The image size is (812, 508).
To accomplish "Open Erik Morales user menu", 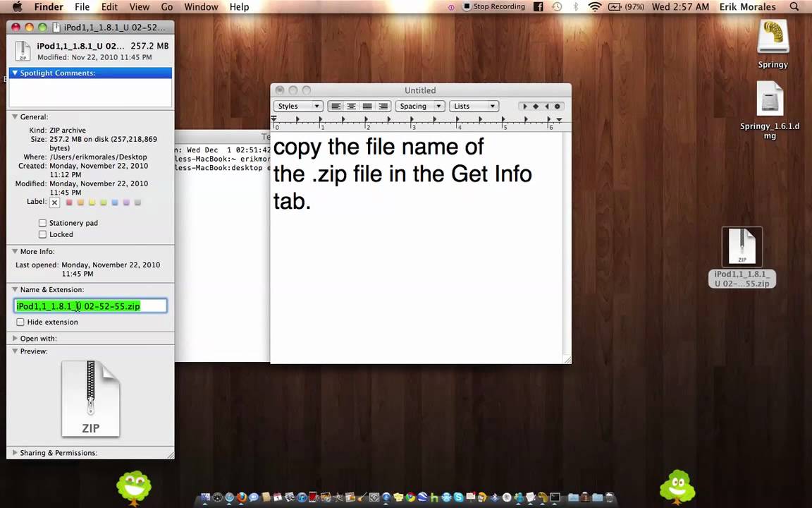I will (x=747, y=7).
